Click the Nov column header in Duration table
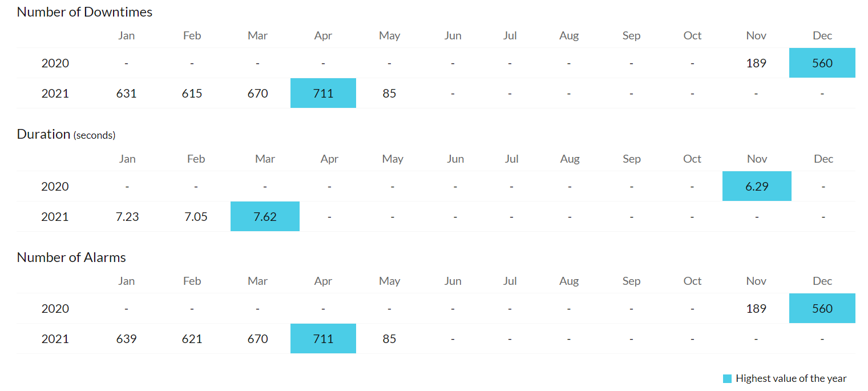The image size is (868, 391). pos(757,159)
